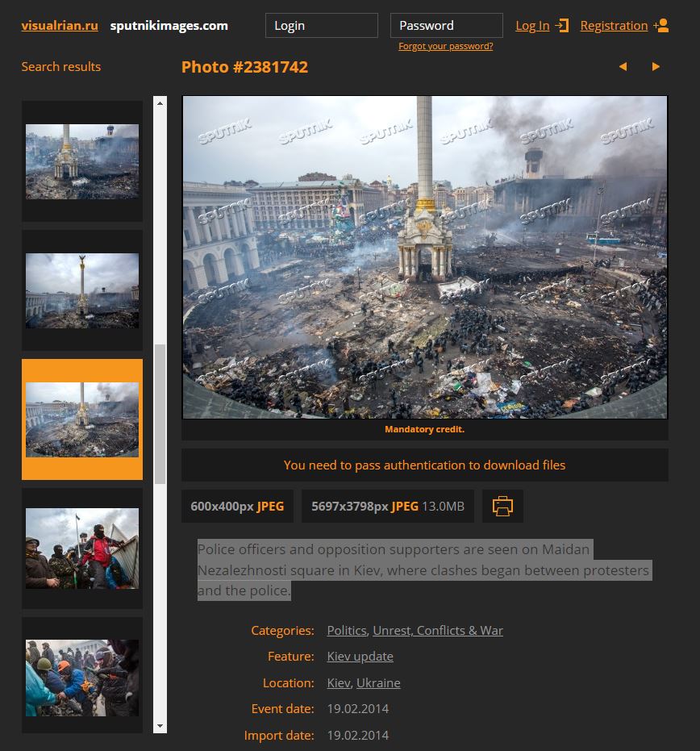The image size is (700, 751).
Task: Select the Ukraine location link
Action: [x=378, y=682]
